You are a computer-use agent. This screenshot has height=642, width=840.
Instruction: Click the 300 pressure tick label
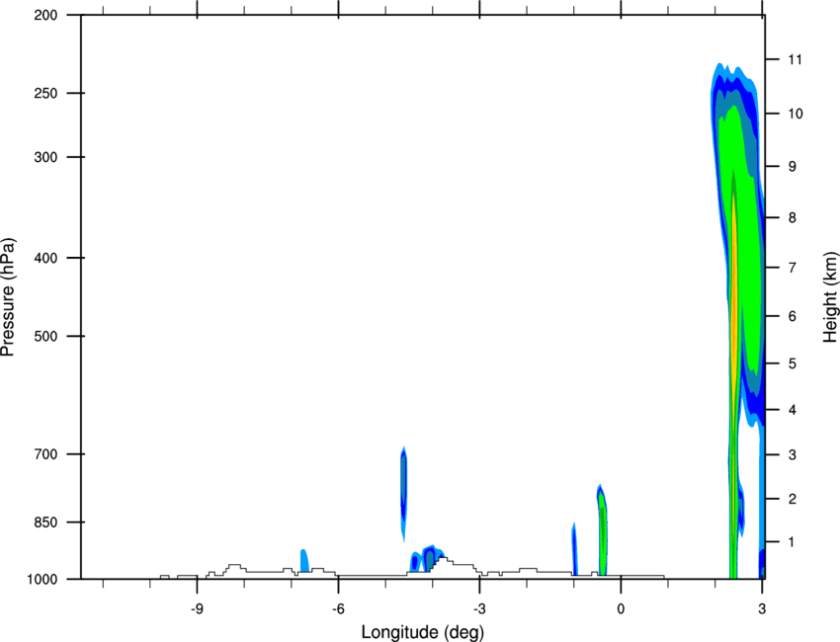tap(45, 157)
